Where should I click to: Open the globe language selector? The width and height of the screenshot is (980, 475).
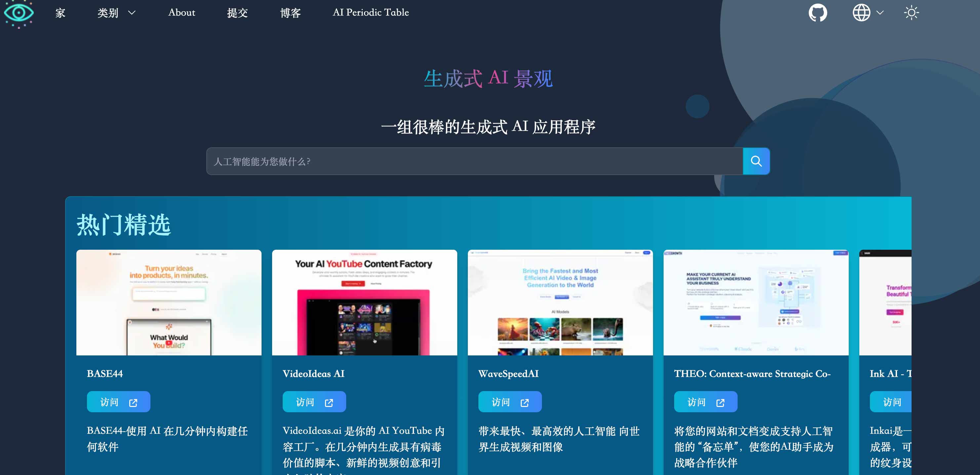pyautogui.click(x=868, y=13)
